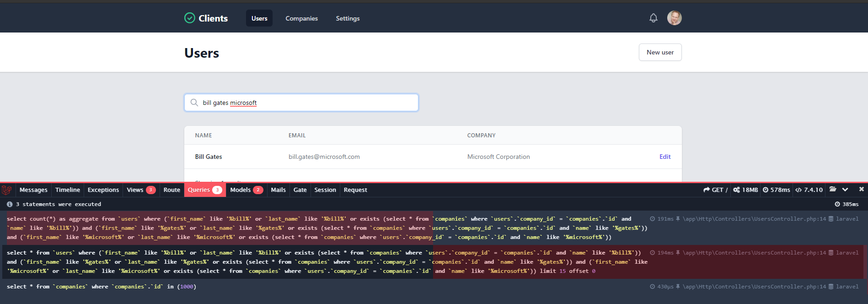Click the EMAIL column header
Viewport: 868px width, 304px height.
297,136
